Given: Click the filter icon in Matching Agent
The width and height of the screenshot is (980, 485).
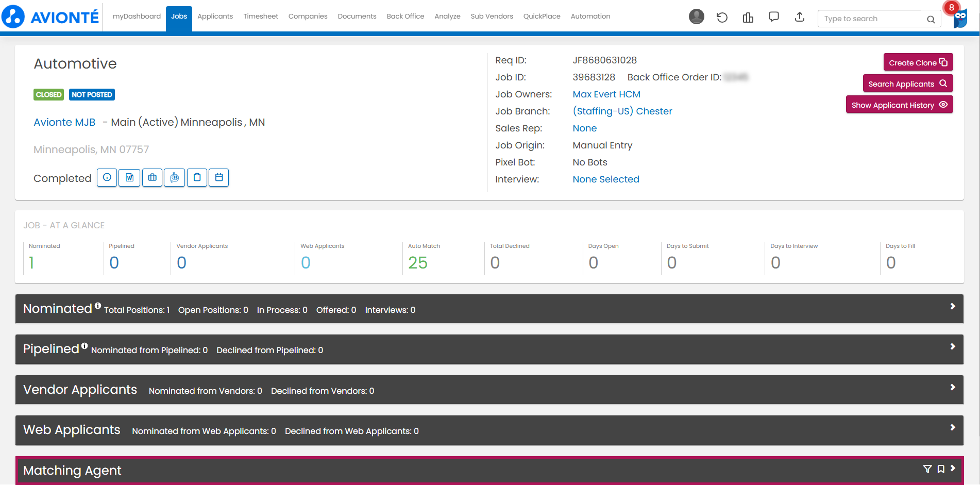Looking at the screenshot, I should point(927,469).
